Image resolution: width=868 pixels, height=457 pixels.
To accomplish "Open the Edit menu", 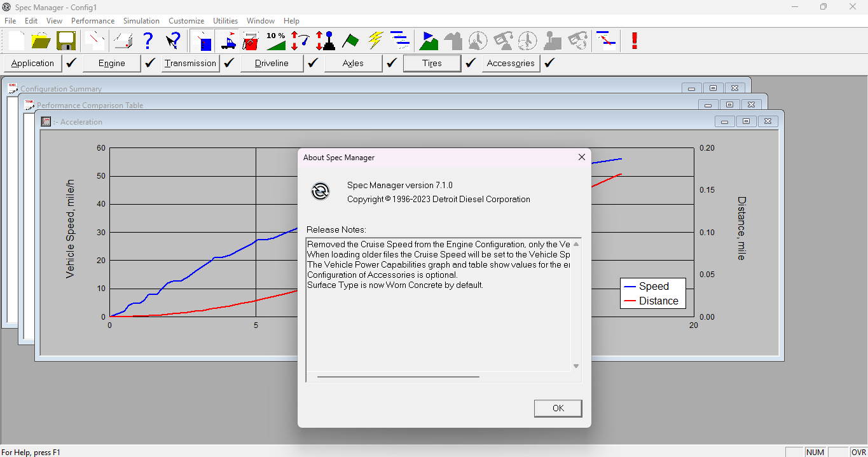I will [31, 21].
